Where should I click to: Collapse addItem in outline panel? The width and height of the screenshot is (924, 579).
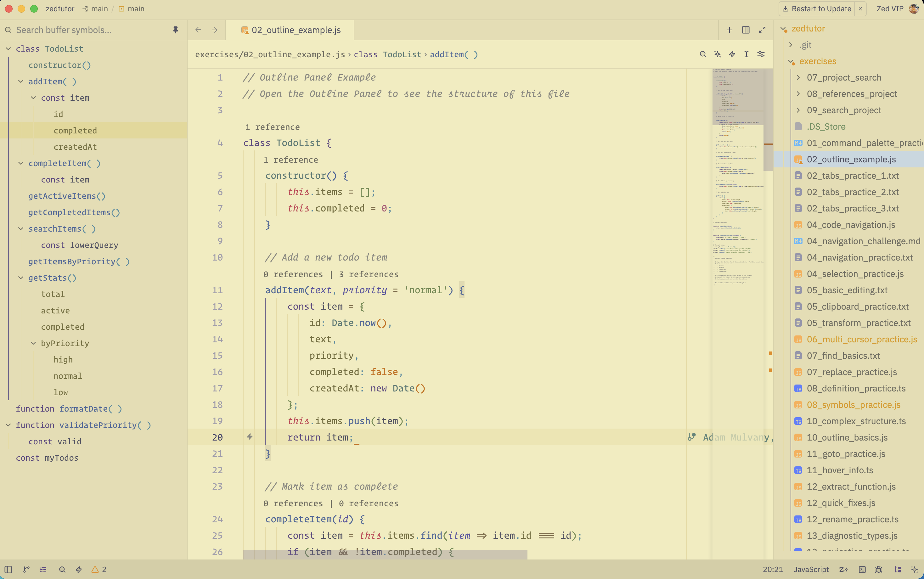click(21, 81)
